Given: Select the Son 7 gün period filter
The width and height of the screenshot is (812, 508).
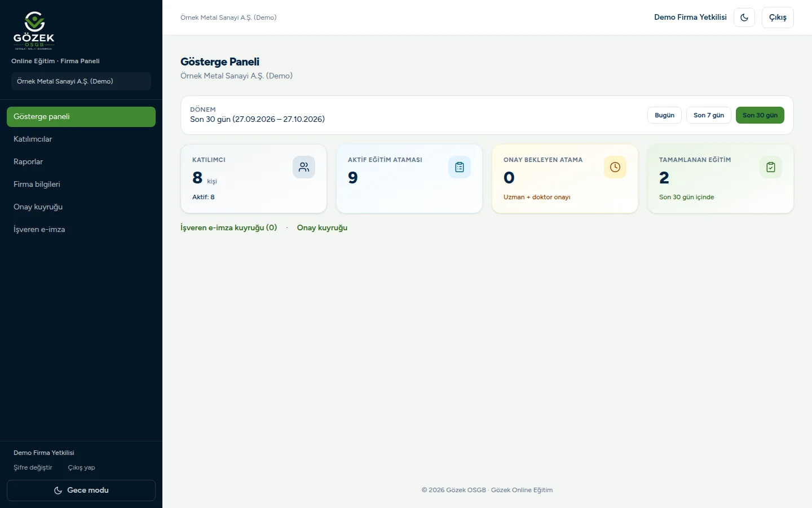Looking at the screenshot, I should point(709,115).
